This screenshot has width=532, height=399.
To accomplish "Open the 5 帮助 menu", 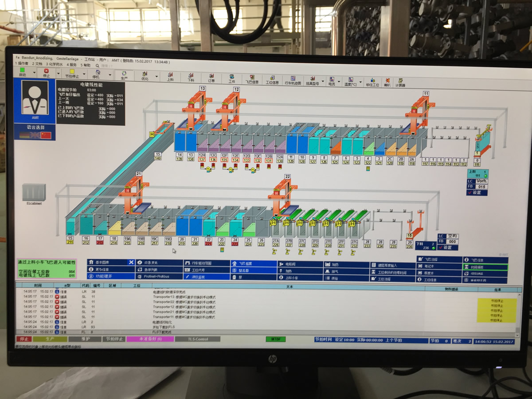I will point(85,65).
